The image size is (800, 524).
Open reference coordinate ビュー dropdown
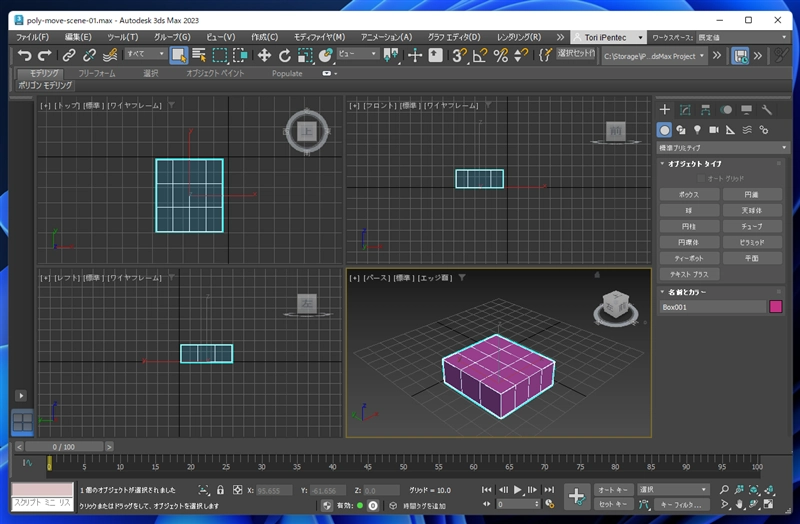(357, 54)
